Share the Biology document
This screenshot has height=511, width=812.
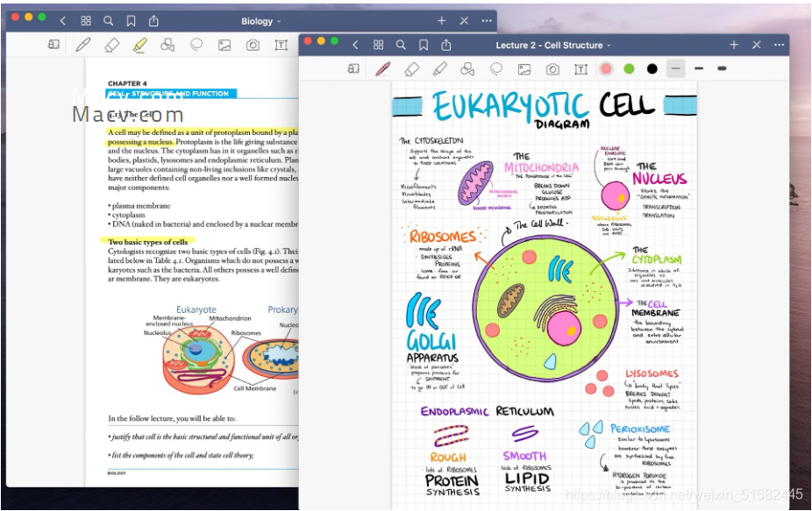[x=153, y=21]
